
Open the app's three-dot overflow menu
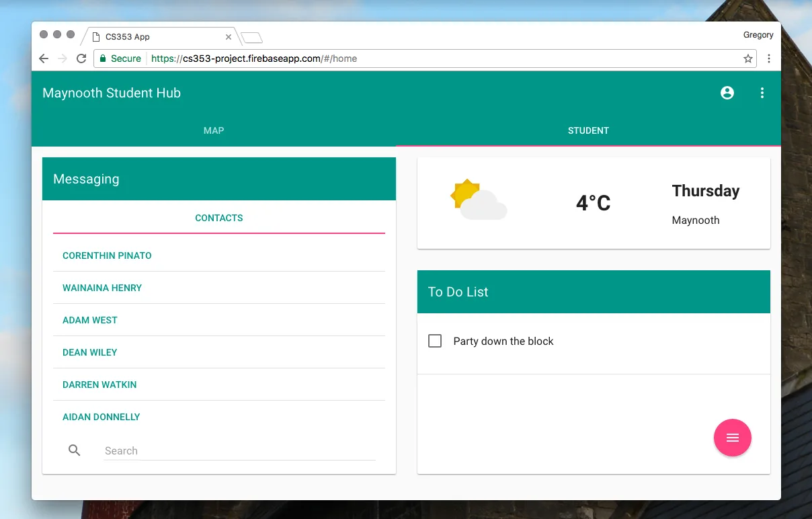[762, 93]
